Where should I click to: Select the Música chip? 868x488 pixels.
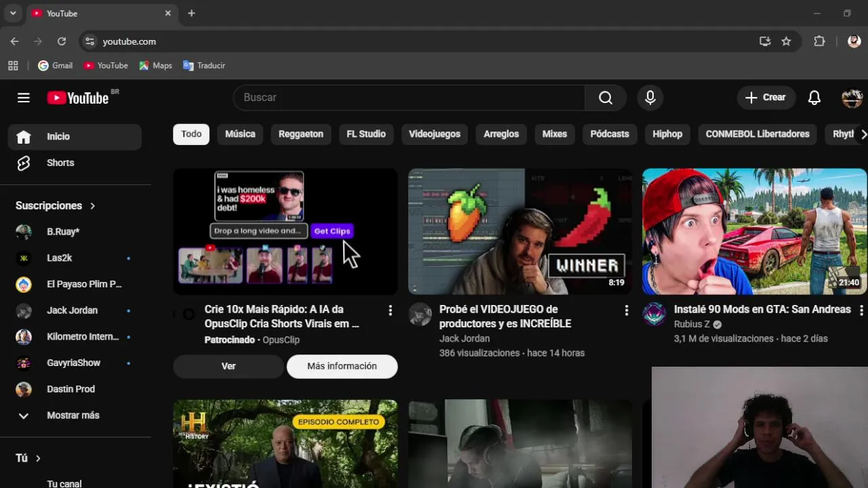(x=240, y=134)
